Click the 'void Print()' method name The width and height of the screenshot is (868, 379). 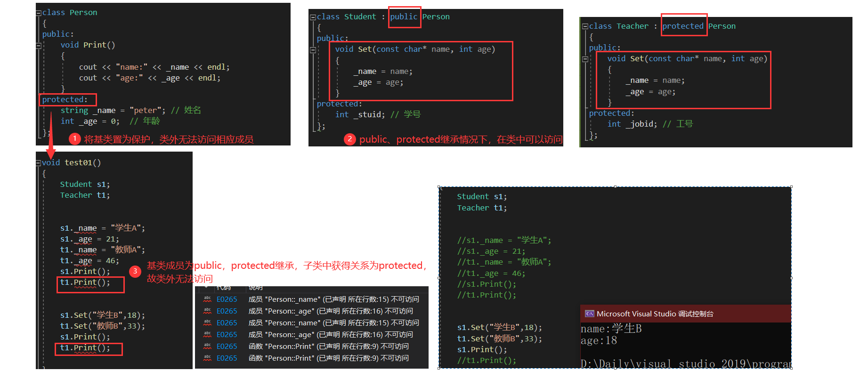click(x=99, y=45)
